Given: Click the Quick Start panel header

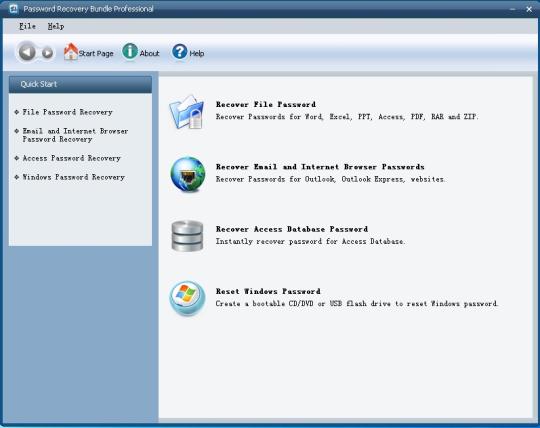Looking at the screenshot, I should [x=80, y=84].
